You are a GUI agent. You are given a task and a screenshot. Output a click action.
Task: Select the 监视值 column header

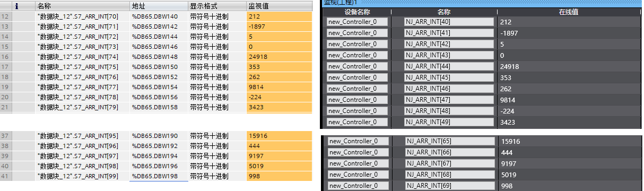point(279,6)
